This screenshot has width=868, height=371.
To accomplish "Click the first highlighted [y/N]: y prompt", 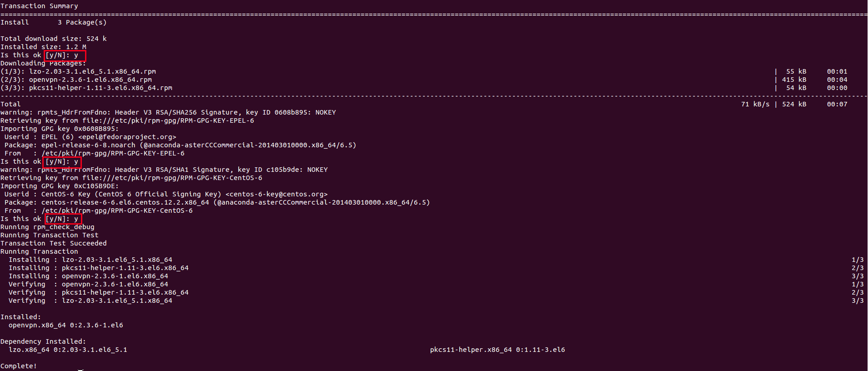I will click(65, 55).
